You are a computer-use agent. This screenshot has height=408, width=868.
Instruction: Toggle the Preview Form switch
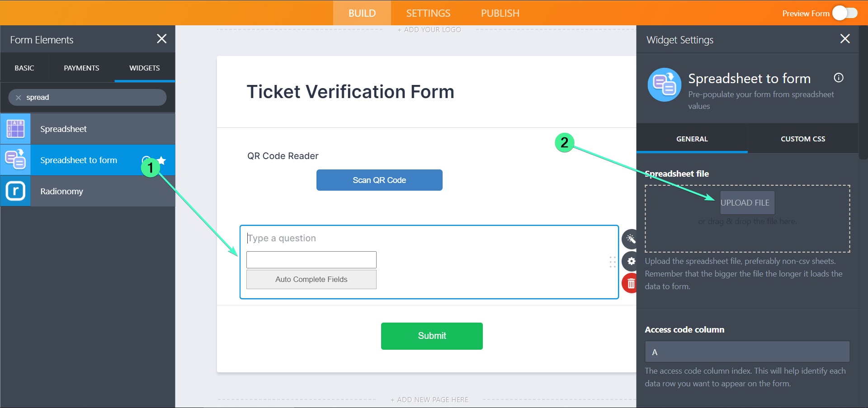pyautogui.click(x=844, y=13)
